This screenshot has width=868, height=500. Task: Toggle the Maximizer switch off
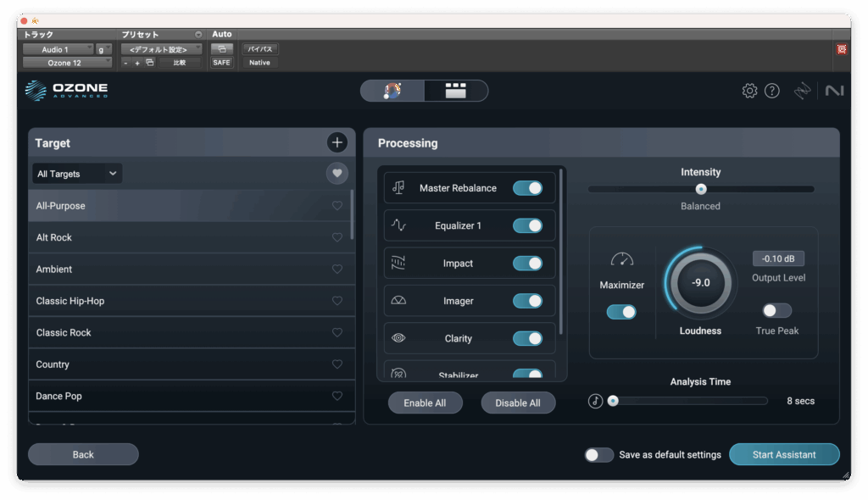(621, 312)
